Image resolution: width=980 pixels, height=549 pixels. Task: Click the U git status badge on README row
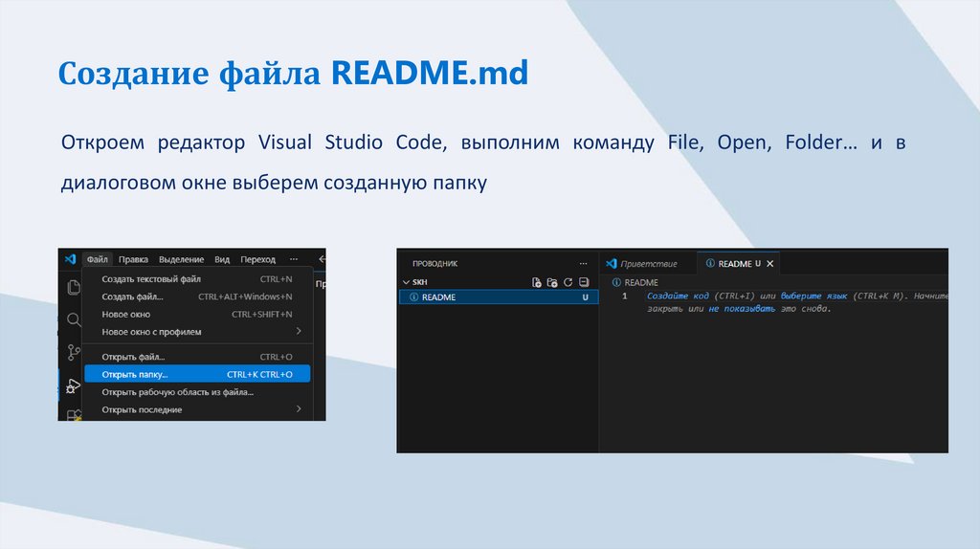click(x=586, y=297)
